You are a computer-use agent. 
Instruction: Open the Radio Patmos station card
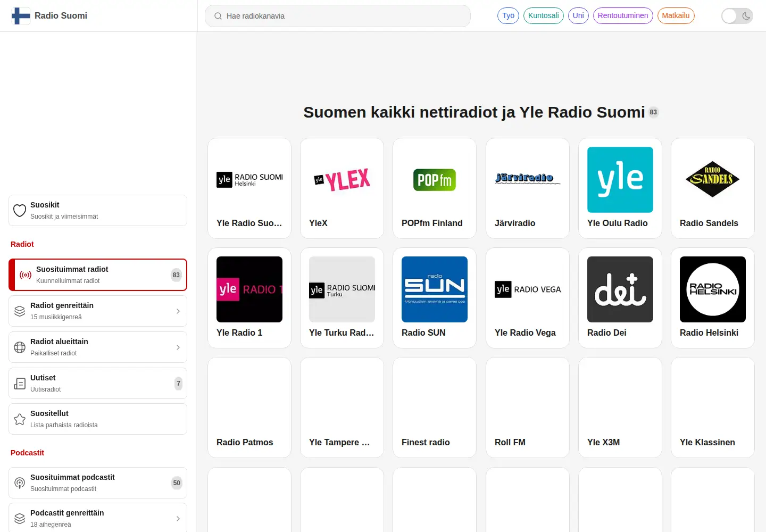(249, 408)
